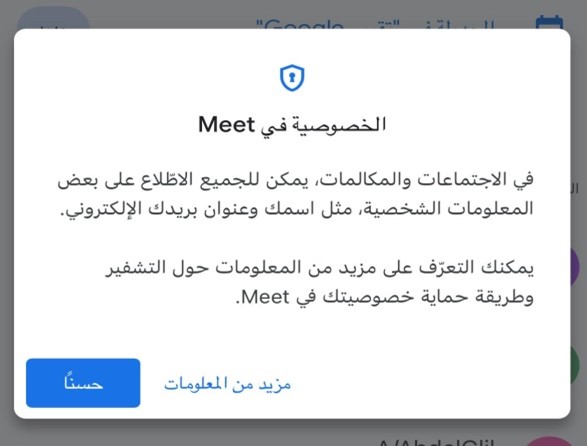
Task: Tap the dimmed Google header text behind the dialog
Action: pyautogui.click(x=299, y=24)
